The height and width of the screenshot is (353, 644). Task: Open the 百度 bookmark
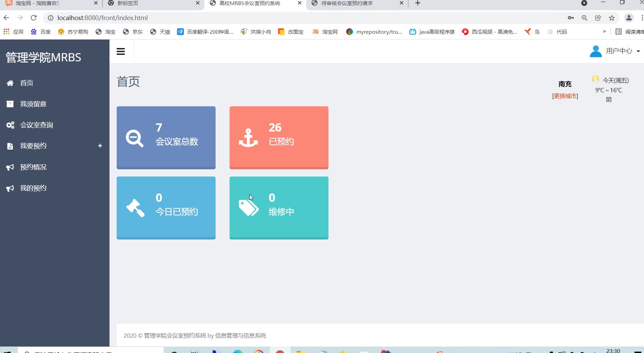click(41, 32)
